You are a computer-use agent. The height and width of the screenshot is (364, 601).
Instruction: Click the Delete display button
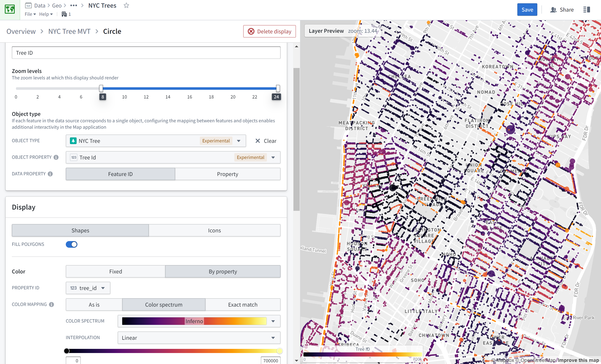coord(269,32)
